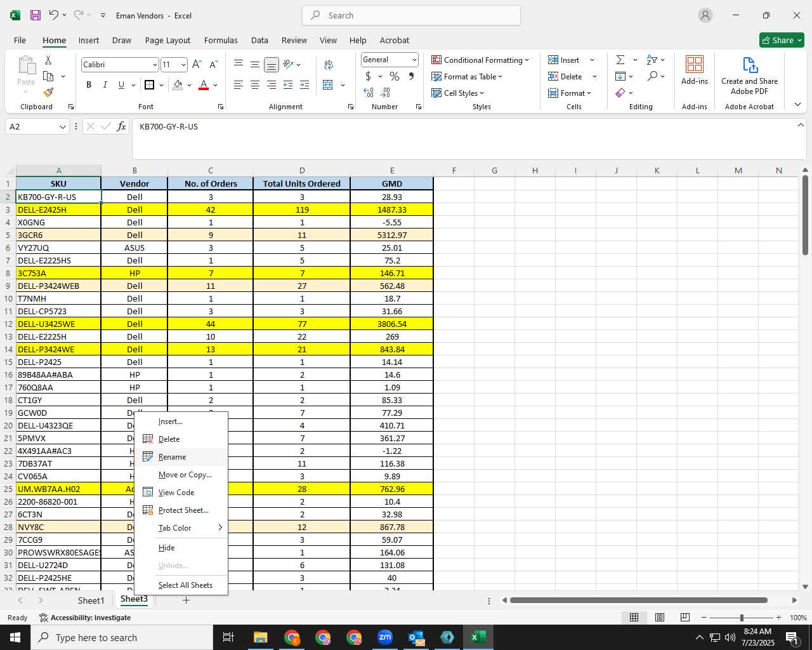Click Increase Decimal icon
Screen dimensions: 812x650
[x=369, y=93]
